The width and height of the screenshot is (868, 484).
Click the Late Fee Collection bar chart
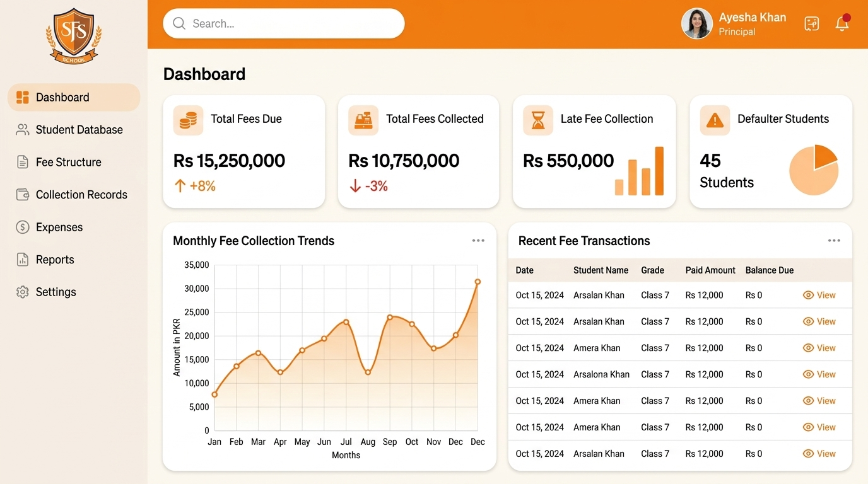[639, 171]
